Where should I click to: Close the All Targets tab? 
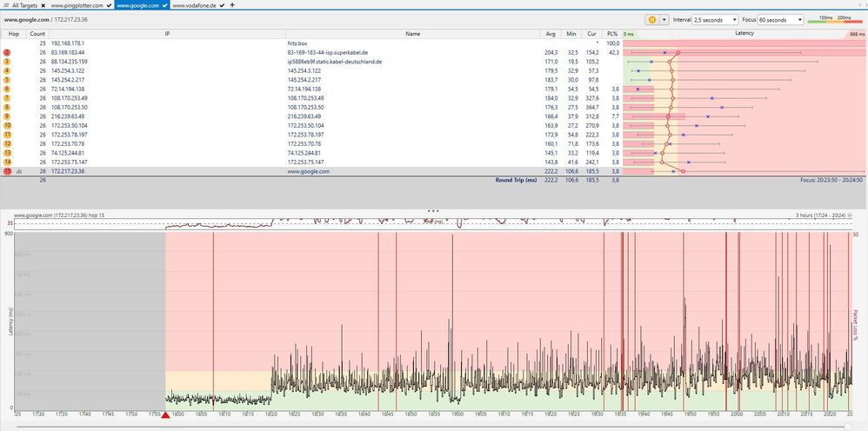pyautogui.click(x=43, y=5)
